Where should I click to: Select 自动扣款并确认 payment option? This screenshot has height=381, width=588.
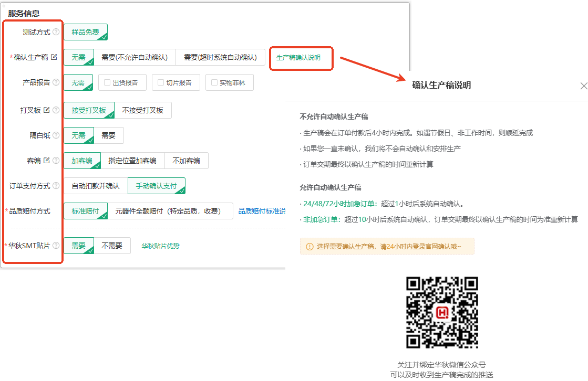pos(96,186)
